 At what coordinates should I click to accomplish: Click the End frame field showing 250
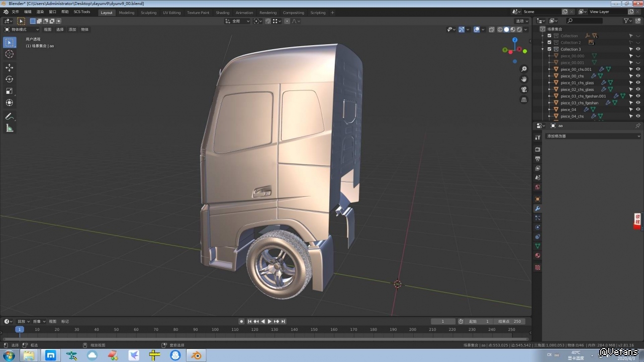click(x=510, y=321)
